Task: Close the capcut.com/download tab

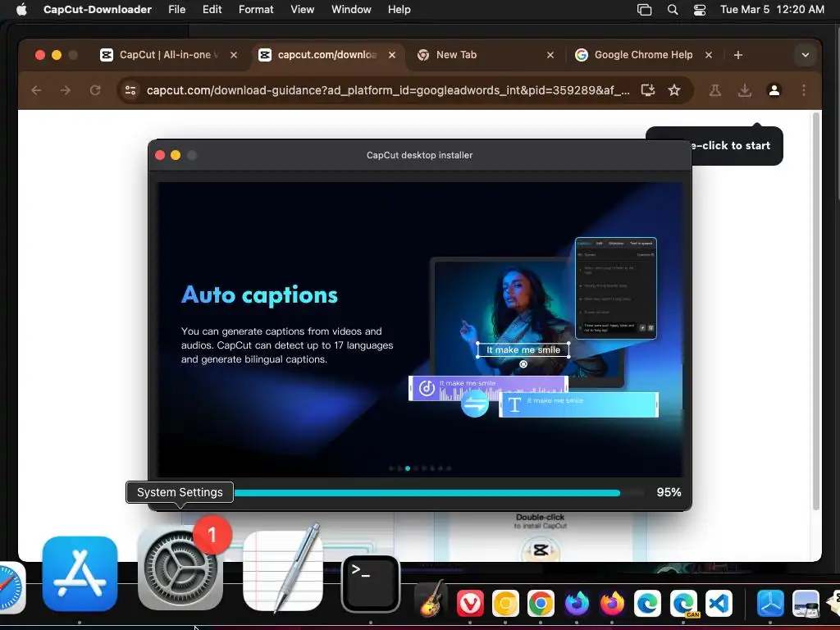Action: tap(392, 55)
